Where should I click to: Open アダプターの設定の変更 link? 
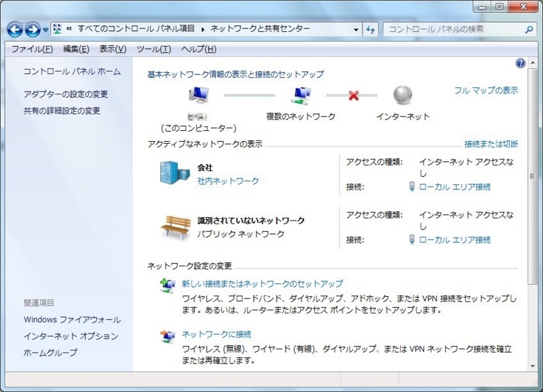pyautogui.click(x=66, y=94)
